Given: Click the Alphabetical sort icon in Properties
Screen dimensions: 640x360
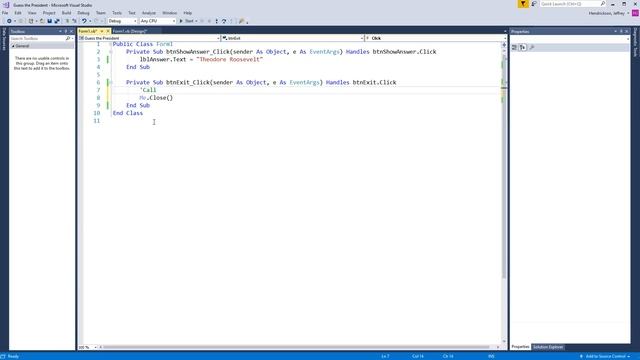Looking at the screenshot, I should (523, 48).
